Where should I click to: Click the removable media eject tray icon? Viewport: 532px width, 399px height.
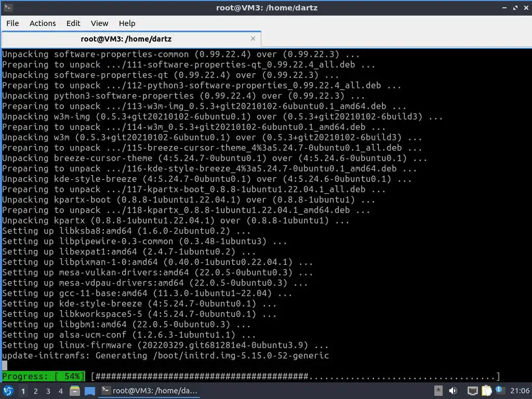click(x=438, y=391)
